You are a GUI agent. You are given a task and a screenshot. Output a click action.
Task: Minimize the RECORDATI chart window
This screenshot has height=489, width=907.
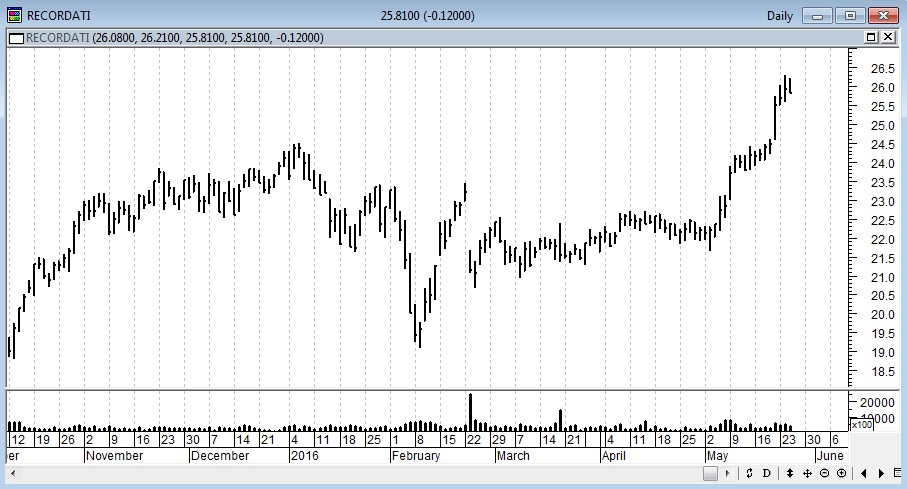pyautogui.click(x=820, y=15)
